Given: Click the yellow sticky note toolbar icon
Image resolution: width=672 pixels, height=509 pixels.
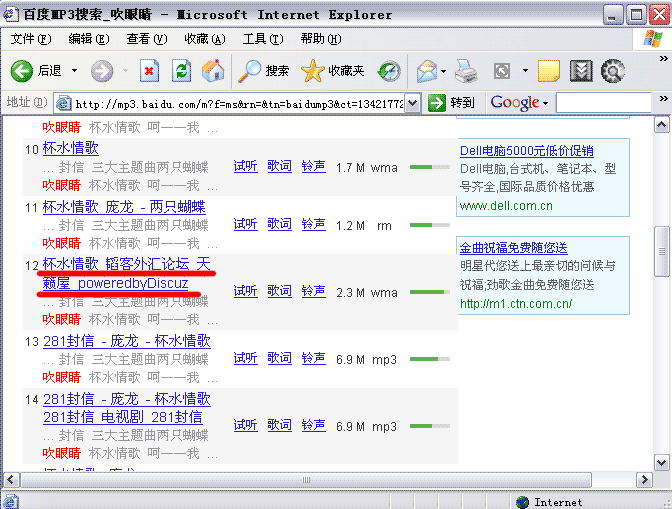Looking at the screenshot, I should [549, 71].
